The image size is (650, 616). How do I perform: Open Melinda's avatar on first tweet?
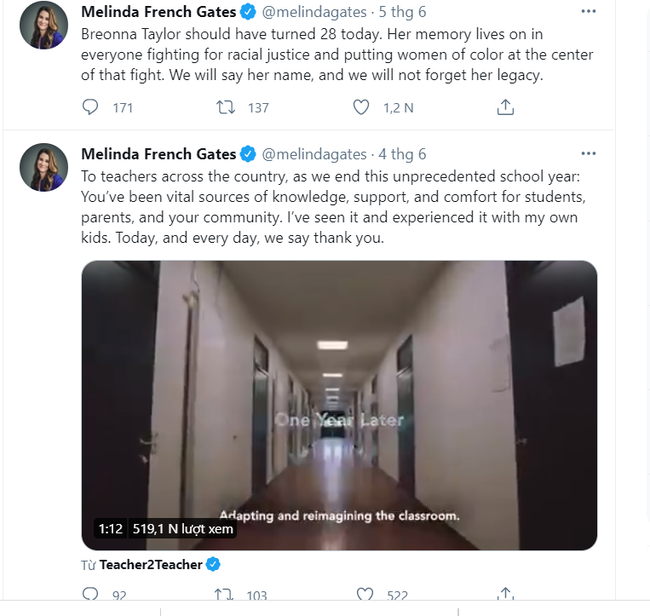pyautogui.click(x=44, y=26)
